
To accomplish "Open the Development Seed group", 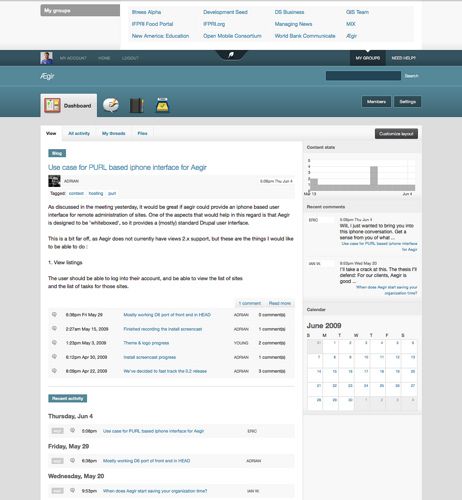I will click(x=225, y=12).
